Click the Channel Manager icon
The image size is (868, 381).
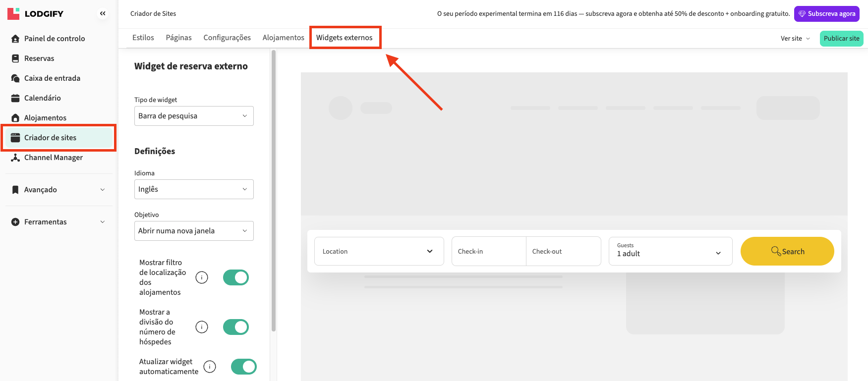[15, 158]
